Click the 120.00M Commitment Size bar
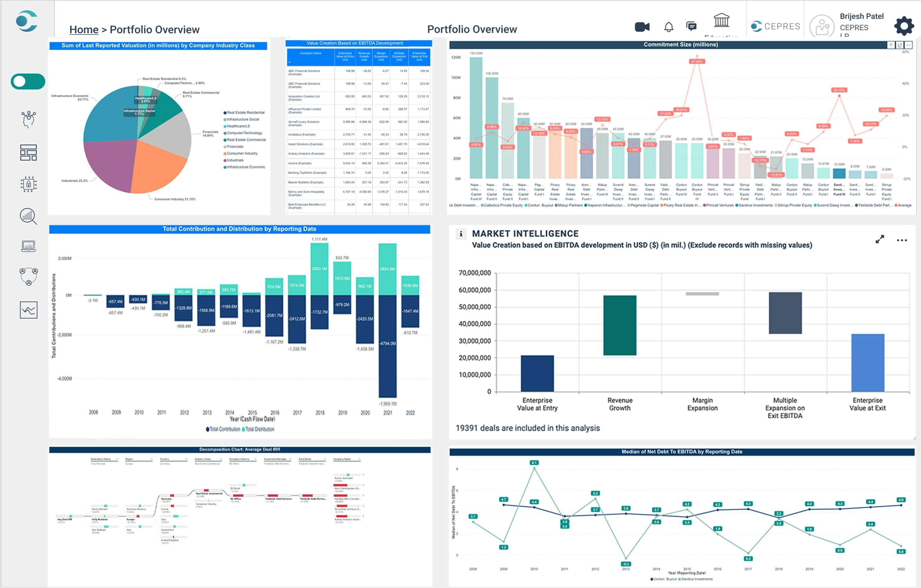 click(x=476, y=118)
